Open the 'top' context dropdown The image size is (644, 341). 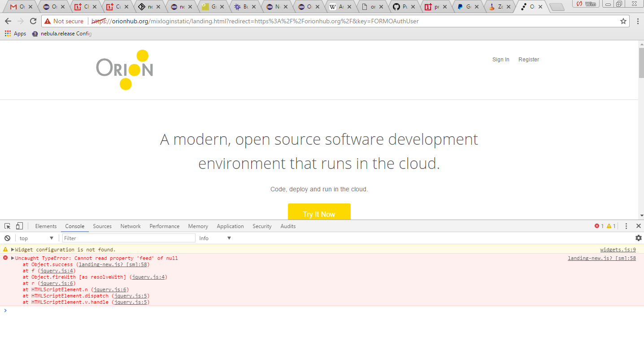pos(36,238)
